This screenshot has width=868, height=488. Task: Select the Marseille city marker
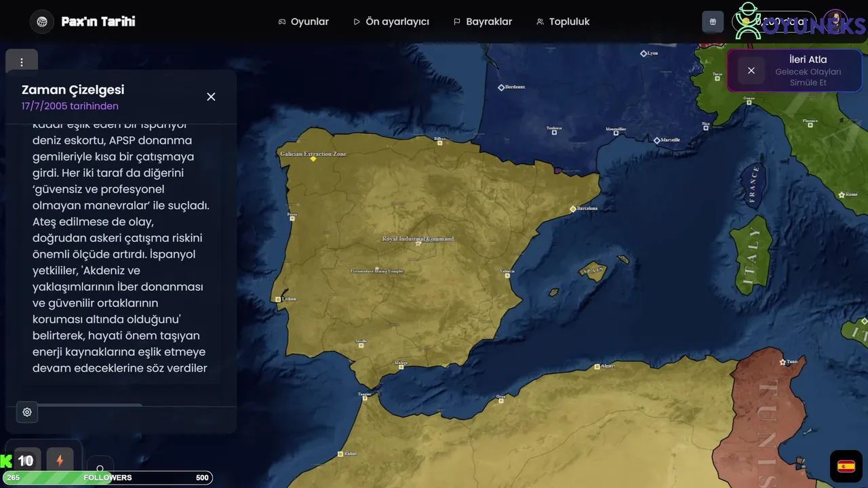coord(656,140)
